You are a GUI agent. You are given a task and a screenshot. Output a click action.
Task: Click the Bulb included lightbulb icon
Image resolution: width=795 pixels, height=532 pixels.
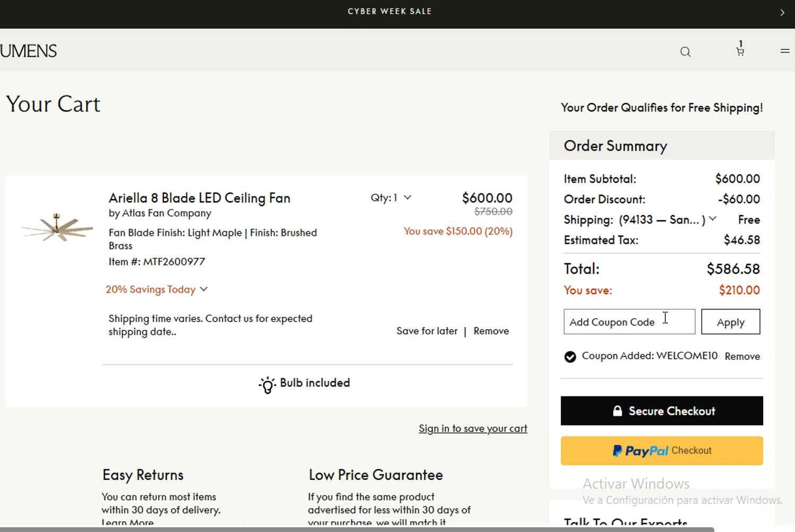267,385
